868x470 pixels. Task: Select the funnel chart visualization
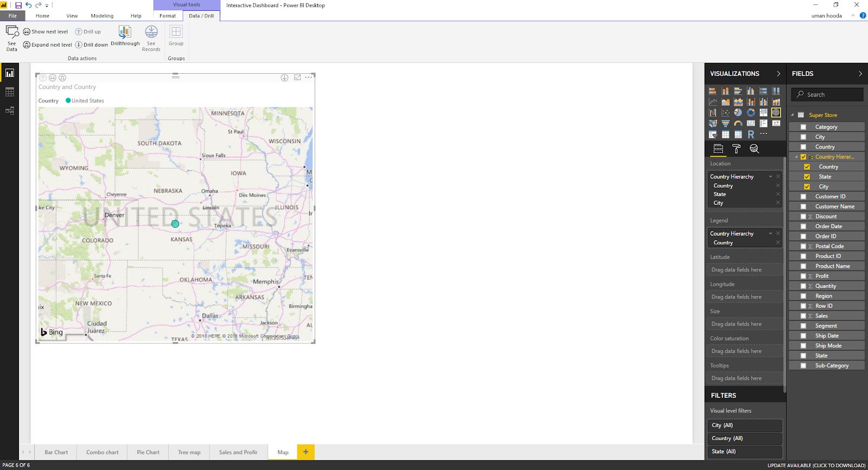coord(725,124)
